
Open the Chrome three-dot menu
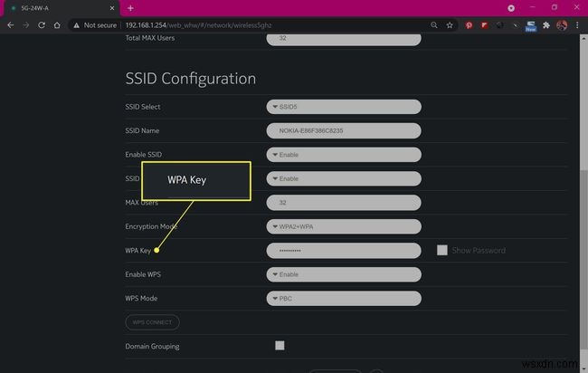pos(577,25)
